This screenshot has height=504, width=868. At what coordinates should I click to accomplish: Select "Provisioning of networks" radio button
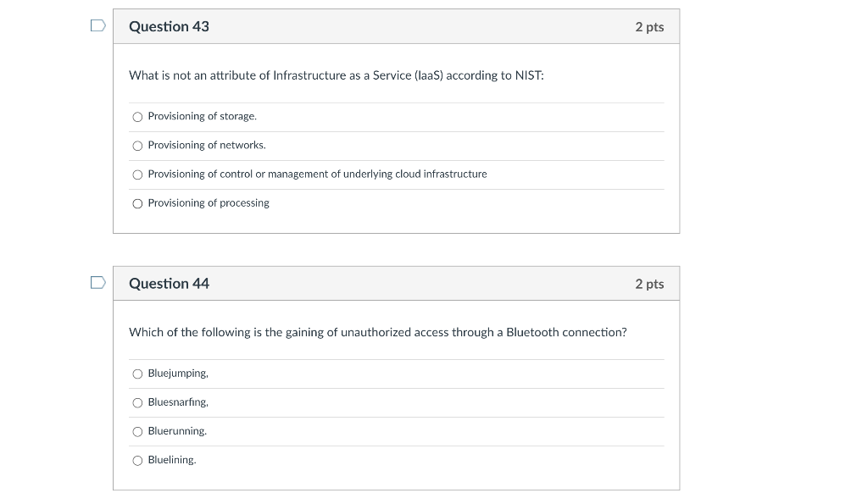click(x=137, y=145)
